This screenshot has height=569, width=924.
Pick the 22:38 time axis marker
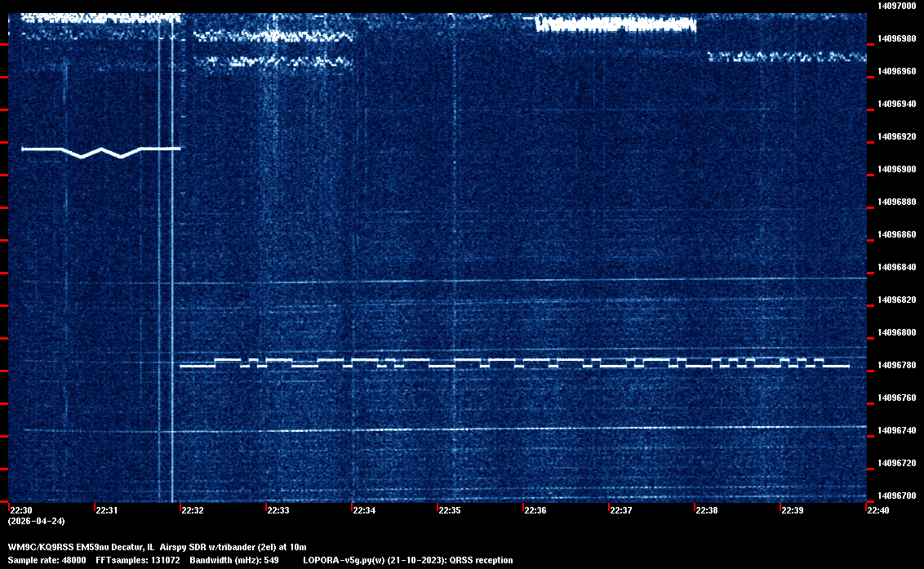(x=707, y=511)
